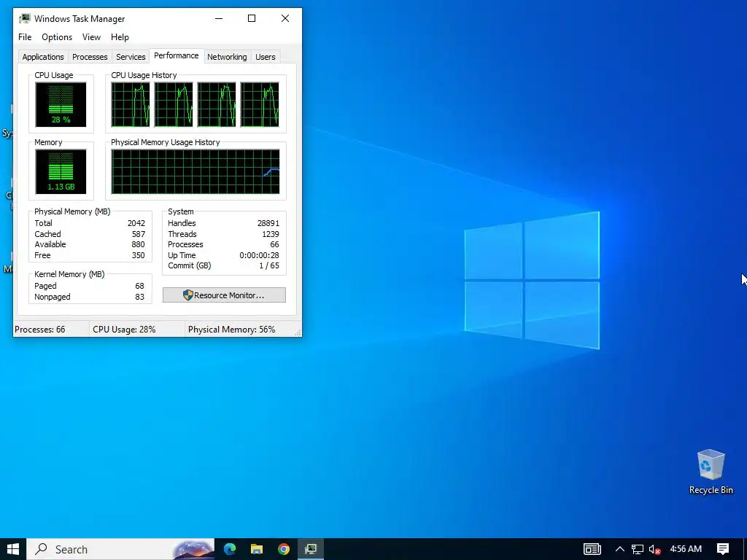
Task: Maximize the Task Manager window
Action: click(x=252, y=18)
